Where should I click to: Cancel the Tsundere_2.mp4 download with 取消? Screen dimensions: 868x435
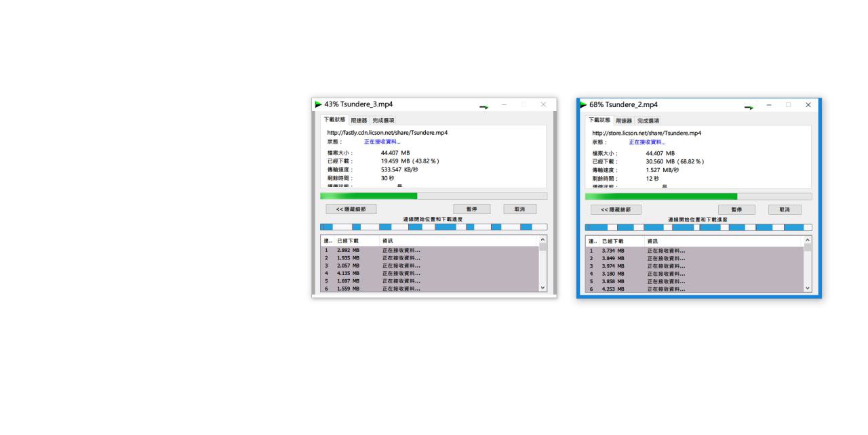point(785,209)
